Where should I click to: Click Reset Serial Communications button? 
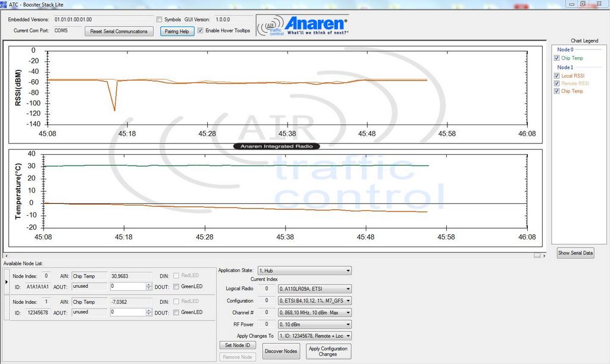click(119, 32)
